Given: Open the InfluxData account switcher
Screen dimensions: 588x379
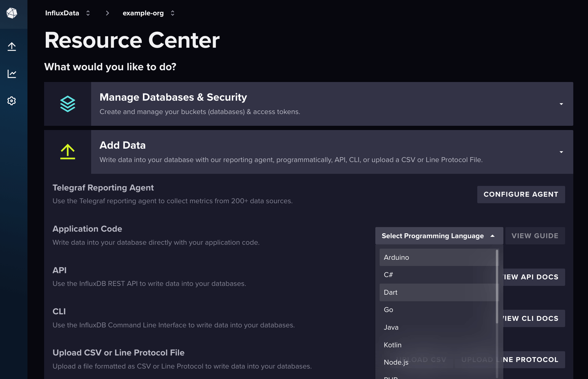Looking at the screenshot, I should (68, 13).
